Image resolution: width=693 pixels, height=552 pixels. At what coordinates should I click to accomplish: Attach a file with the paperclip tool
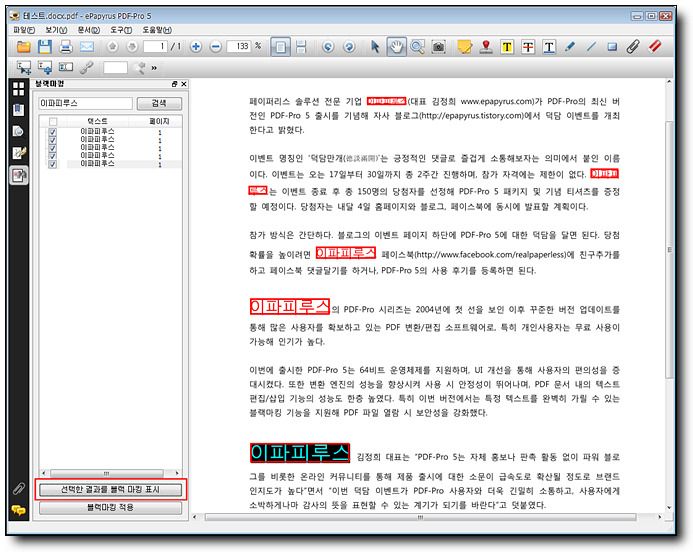[633, 46]
